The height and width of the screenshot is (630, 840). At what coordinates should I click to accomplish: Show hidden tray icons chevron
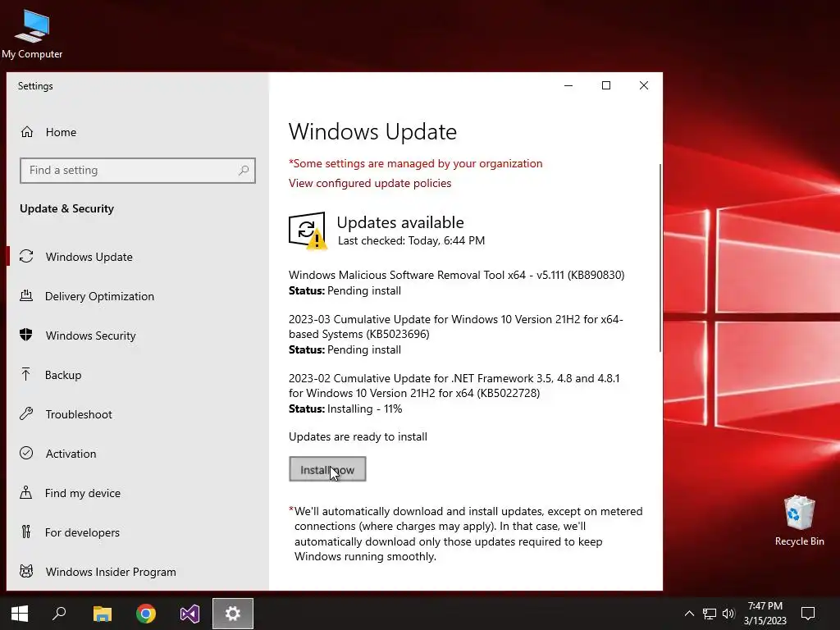[x=689, y=614]
